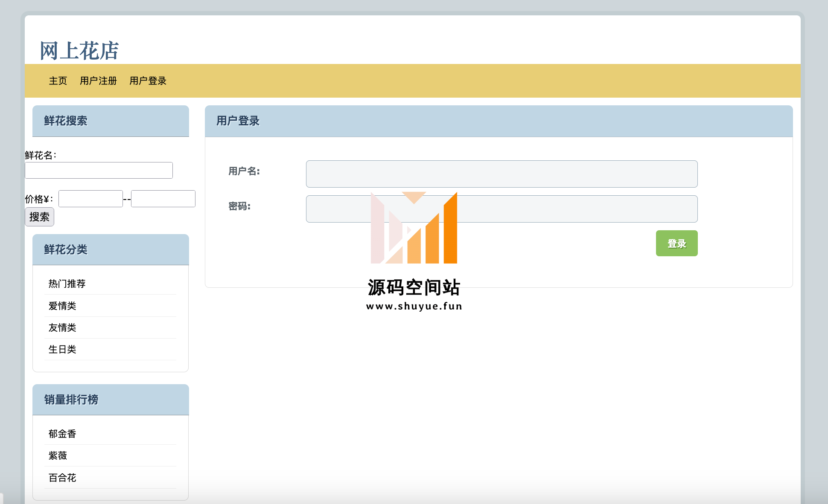Focus the 用户名 login field
This screenshot has width=828, height=504.
click(501, 174)
